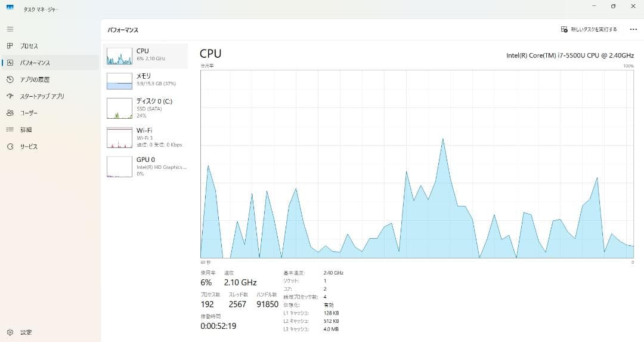Open スタートアップ アプリ icon in sidebar
Screen dimensions: 644x342
[x=10, y=96]
